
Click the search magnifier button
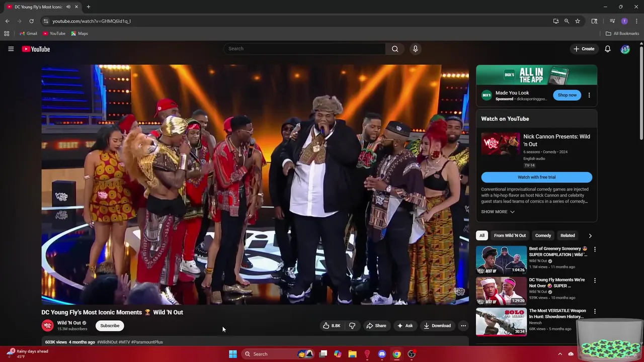[395, 49]
